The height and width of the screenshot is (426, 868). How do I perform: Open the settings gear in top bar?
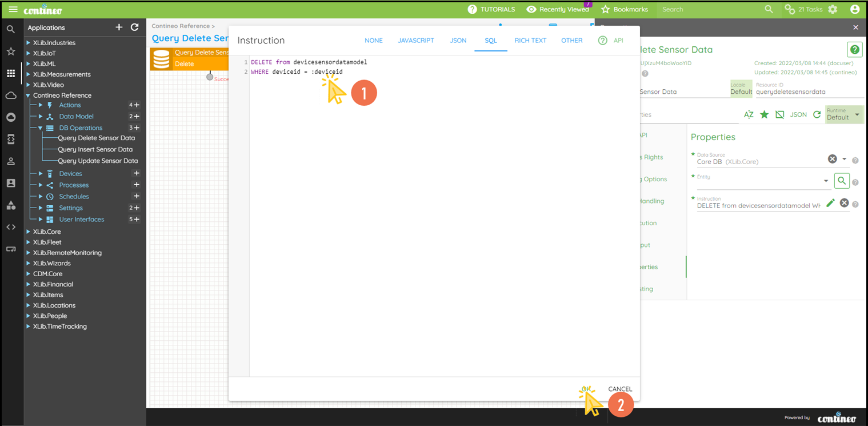(x=833, y=9)
